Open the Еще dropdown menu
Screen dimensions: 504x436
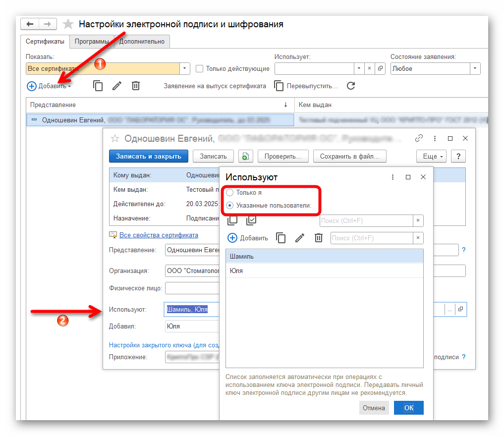pos(431,156)
